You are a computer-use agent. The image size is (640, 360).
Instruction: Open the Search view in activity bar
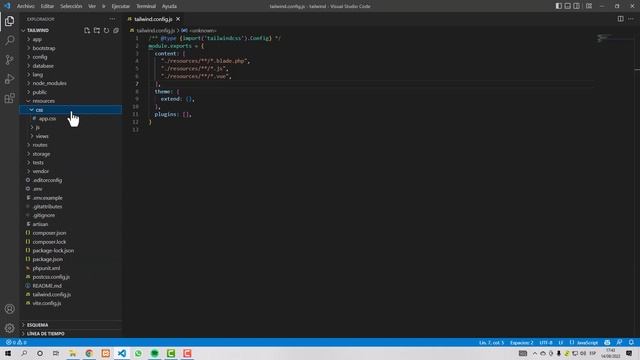(x=9, y=40)
